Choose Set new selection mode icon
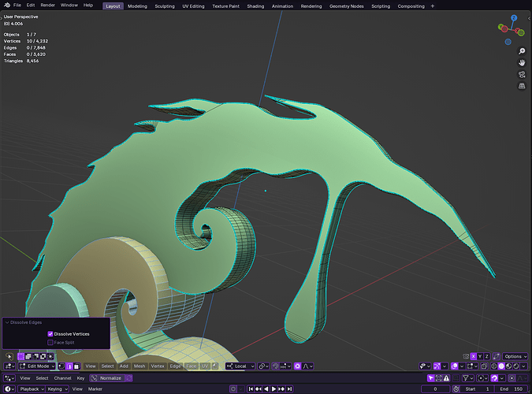 21,356
